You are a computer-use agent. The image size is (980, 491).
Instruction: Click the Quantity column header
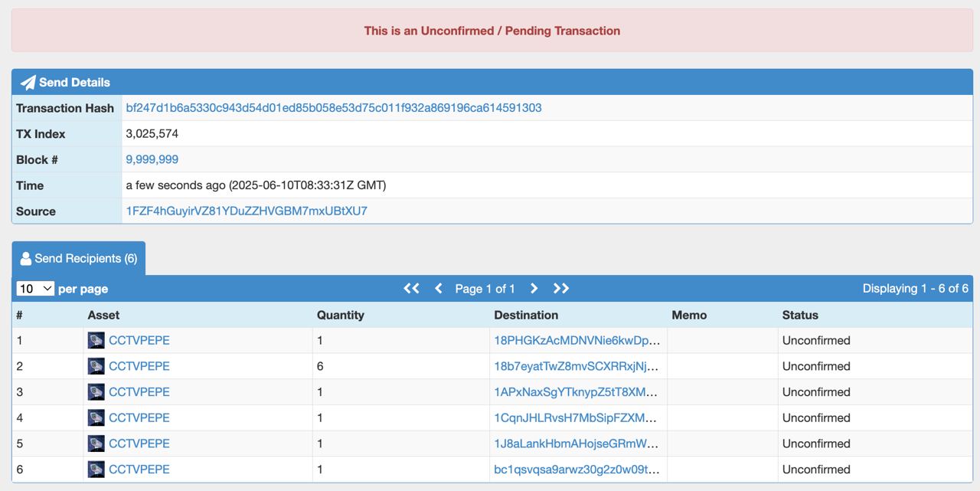point(340,315)
